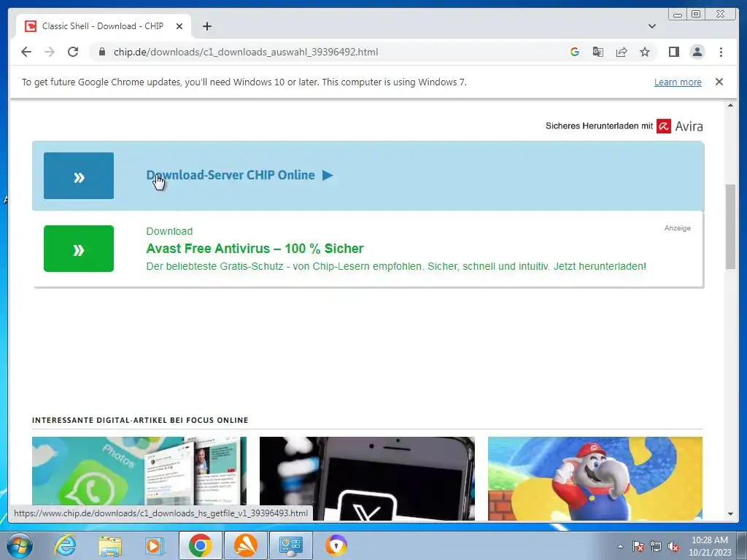Open the Chrome profile avatar
Image resolution: width=747 pixels, height=560 pixels.
(697, 52)
